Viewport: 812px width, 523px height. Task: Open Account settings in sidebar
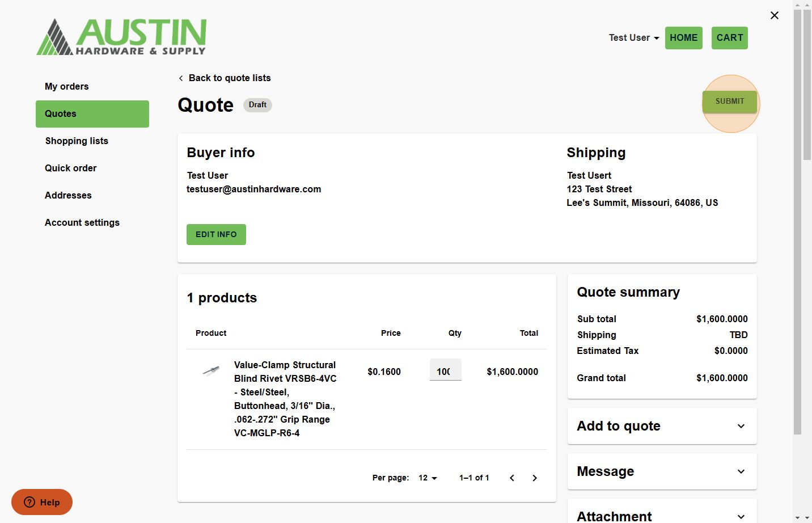tap(92, 223)
